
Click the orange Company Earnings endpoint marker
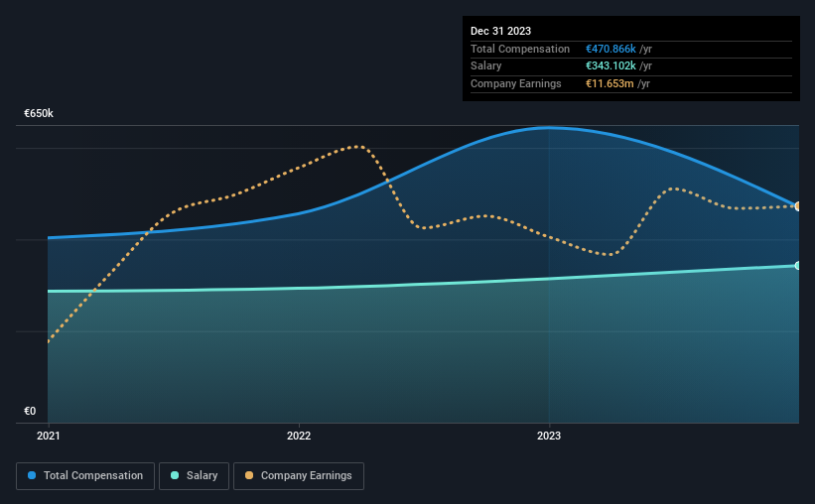click(798, 206)
